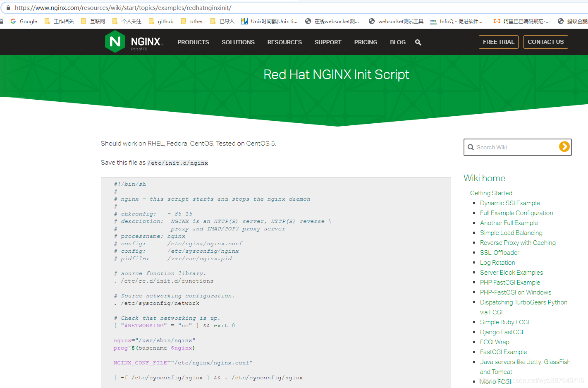Open Dynamic SSI Example link
The width and height of the screenshot is (588, 388).
tap(510, 203)
